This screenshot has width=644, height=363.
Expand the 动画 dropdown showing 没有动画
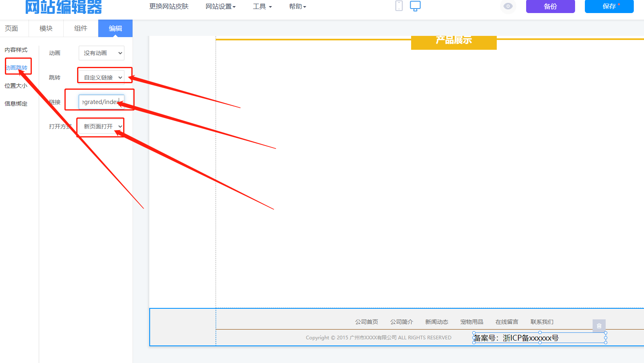click(102, 53)
